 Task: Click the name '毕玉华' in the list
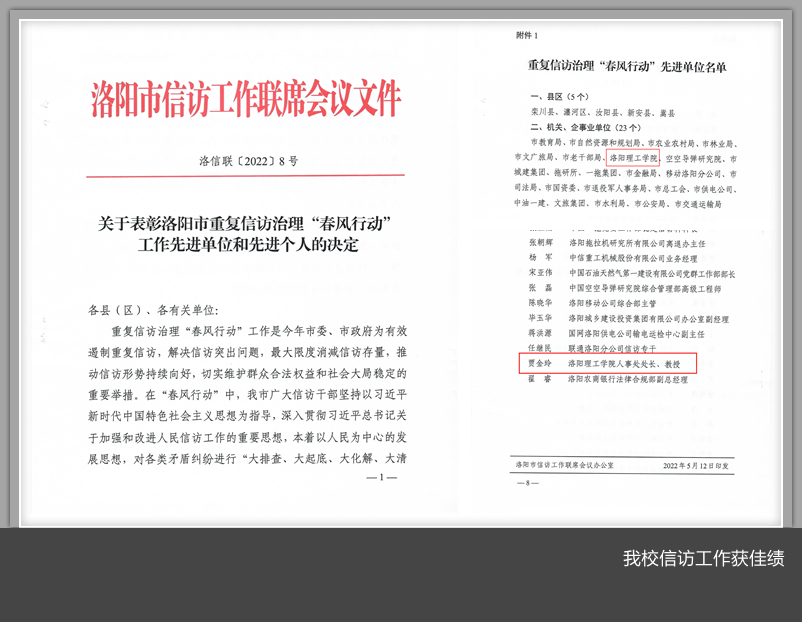click(x=541, y=318)
